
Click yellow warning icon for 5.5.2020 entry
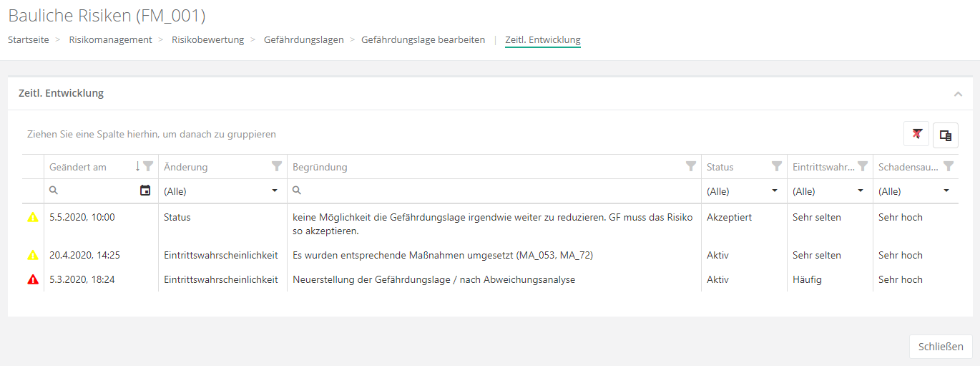click(33, 218)
